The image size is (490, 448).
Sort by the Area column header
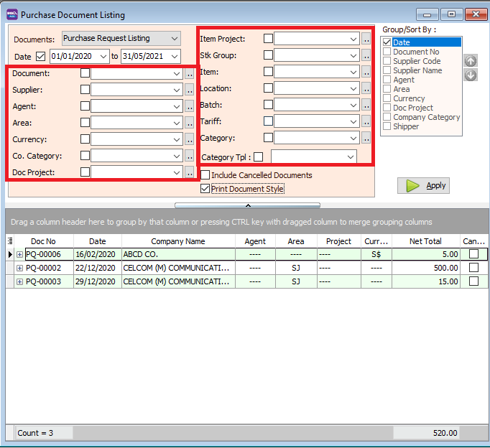coord(296,241)
